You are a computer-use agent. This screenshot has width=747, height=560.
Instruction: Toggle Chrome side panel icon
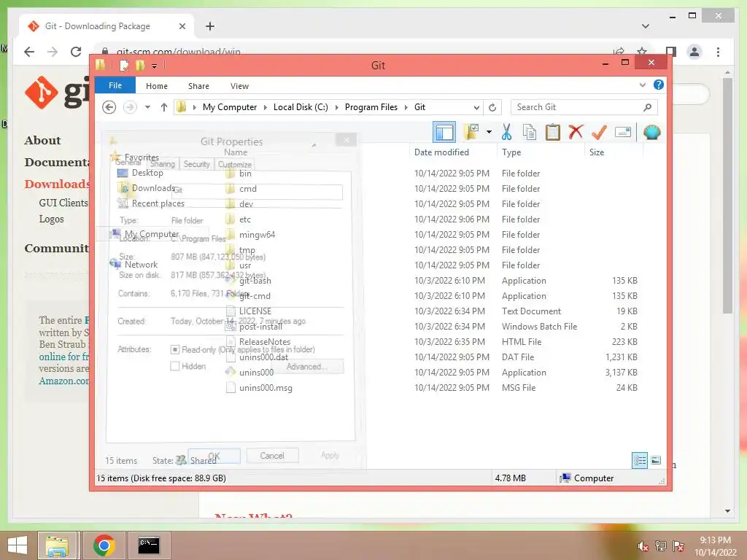[x=671, y=52]
